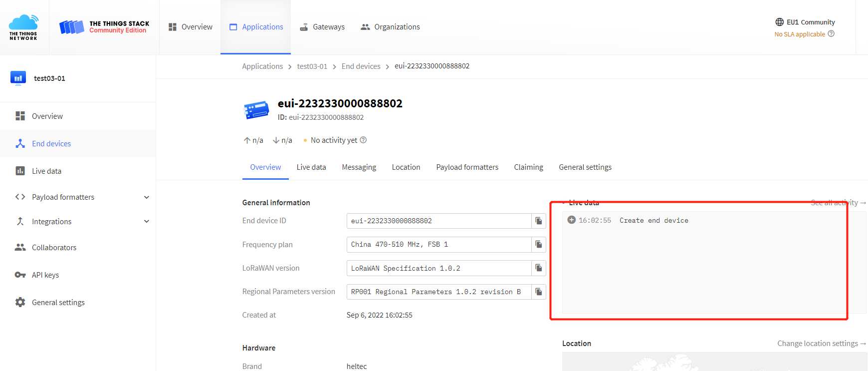The width and height of the screenshot is (868, 371).
Task: Expand the Integrations sidebar section
Action: (146, 222)
